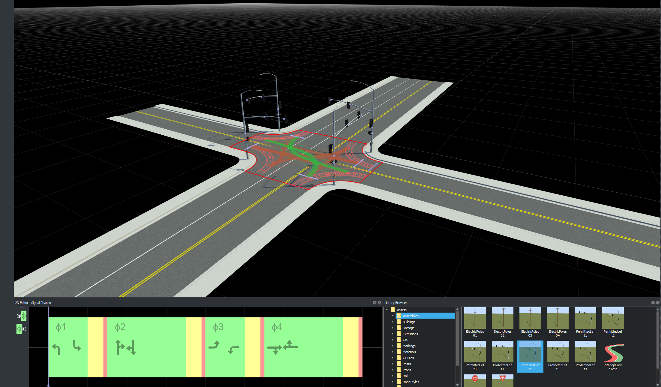Select the red-green S-curve asset thumbnail
The height and width of the screenshot is (387, 661).
pyautogui.click(x=613, y=353)
